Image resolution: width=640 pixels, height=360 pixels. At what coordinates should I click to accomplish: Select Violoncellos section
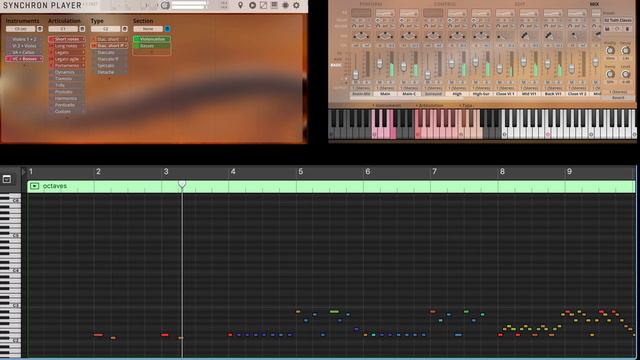pos(152,39)
